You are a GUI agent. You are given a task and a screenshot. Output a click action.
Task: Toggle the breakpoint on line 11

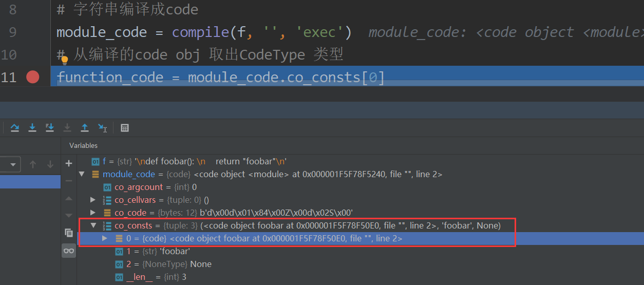click(33, 77)
